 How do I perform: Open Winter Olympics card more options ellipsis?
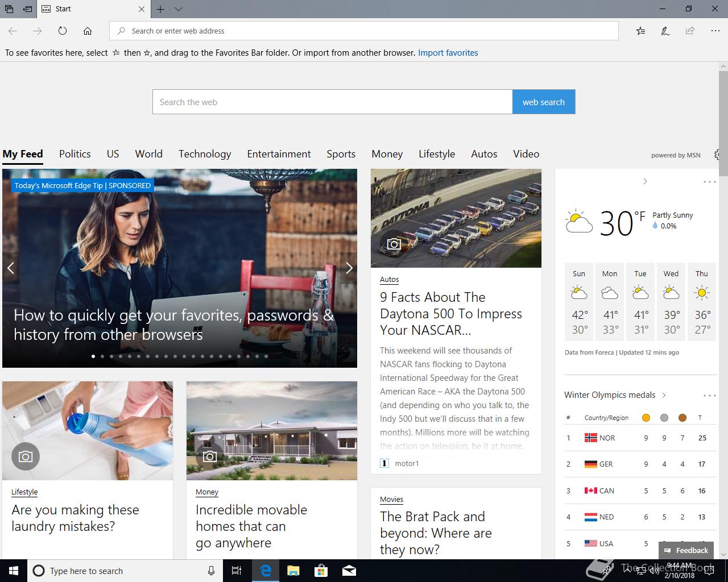tap(709, 396)
